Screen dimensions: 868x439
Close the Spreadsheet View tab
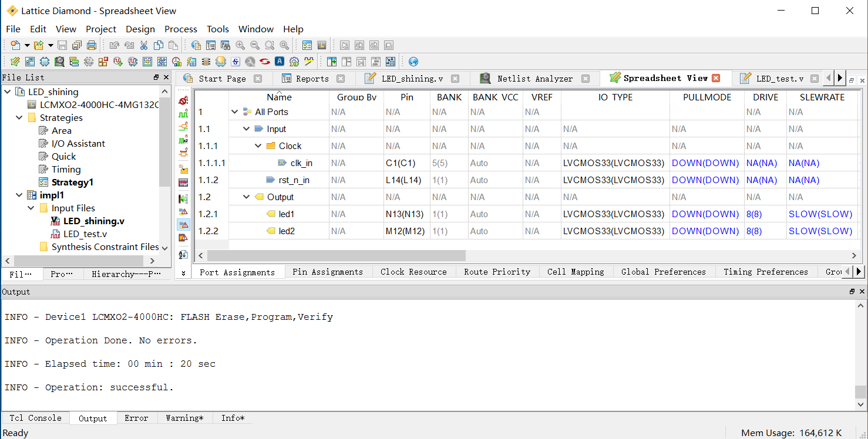point(716,78)
